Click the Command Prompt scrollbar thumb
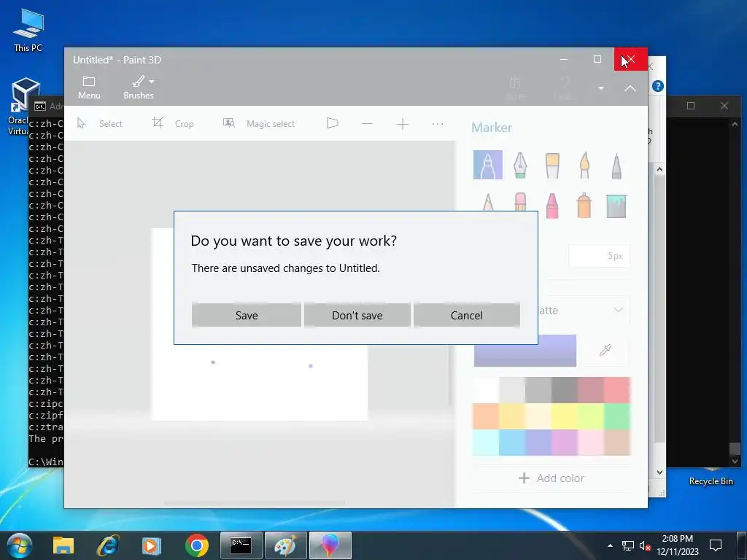 [735, 448]
